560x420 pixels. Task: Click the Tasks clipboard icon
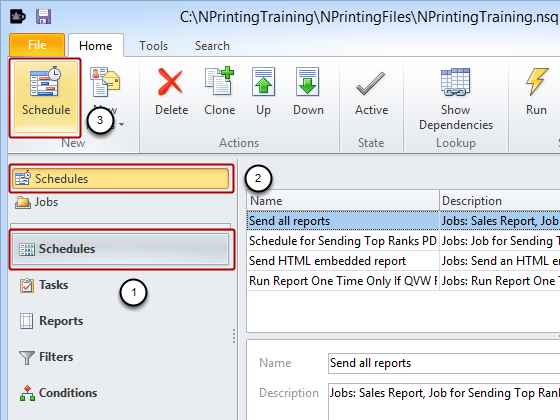27,285
